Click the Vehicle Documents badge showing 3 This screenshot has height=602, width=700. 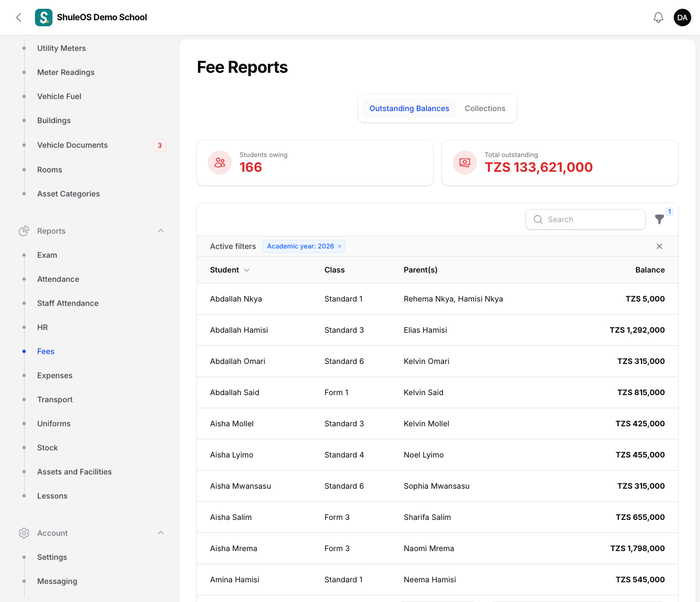pos(160,146)
